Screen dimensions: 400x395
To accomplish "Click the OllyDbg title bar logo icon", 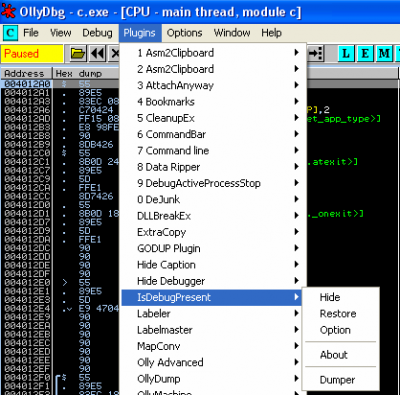I will (x=8, y=11).
